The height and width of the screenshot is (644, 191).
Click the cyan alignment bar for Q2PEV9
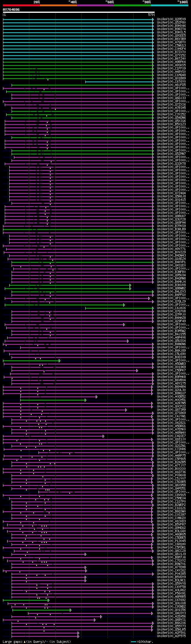point(78,19)
